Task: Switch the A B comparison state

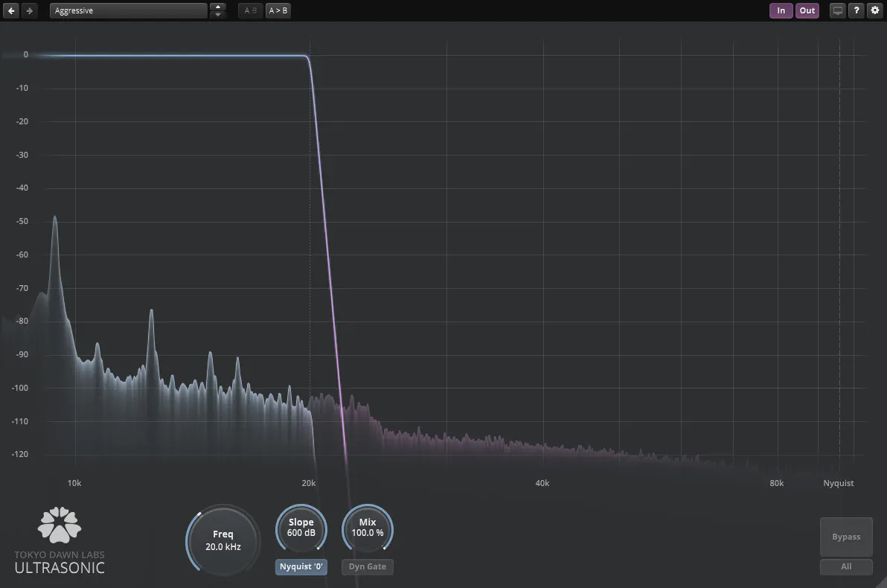Action: [251, 10]
